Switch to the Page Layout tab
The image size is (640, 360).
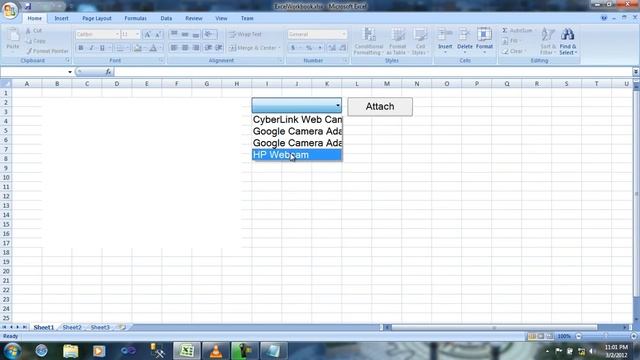97,18
